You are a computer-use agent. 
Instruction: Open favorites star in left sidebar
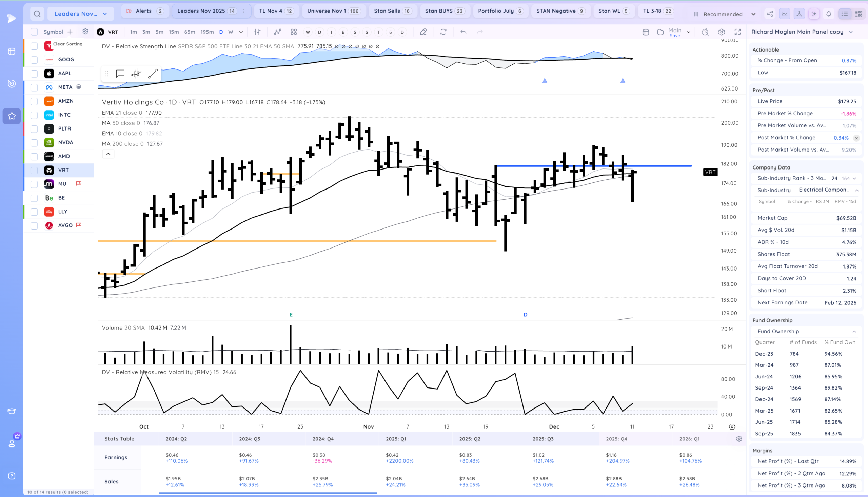click(12, 116)
